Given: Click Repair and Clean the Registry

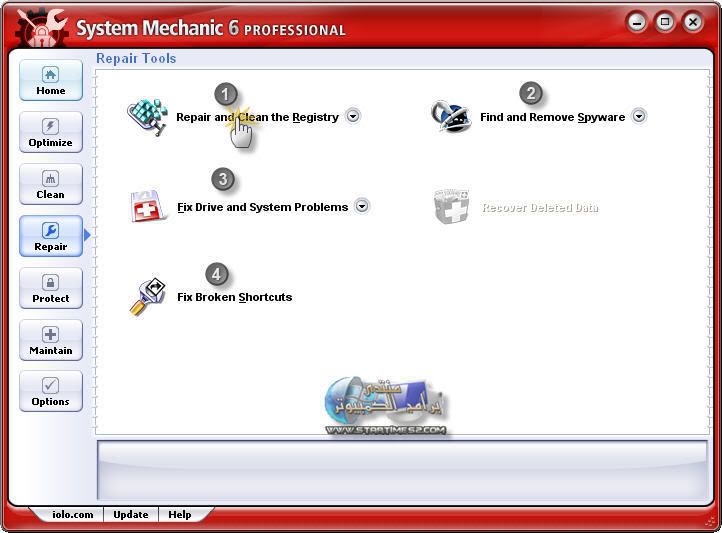Looking at the screenshot, I should click(257, 117).
